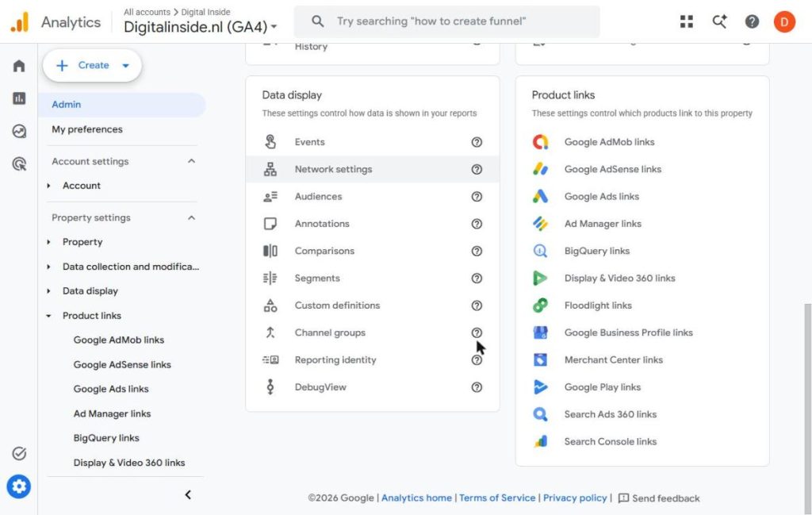Show help for Reporting identity

[x=477, y=360]
